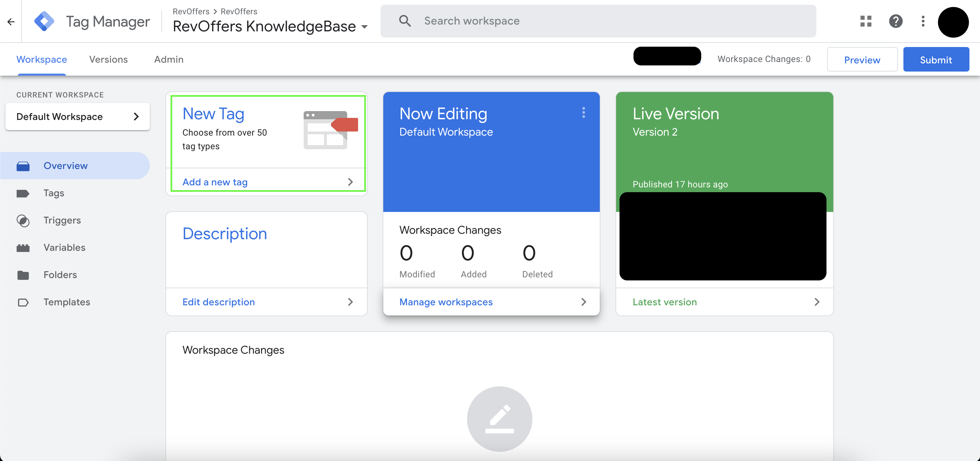This screenshot has width=980, height=461.
Task: Click chevron beside Latest version
Action: [x=817, y=302]
